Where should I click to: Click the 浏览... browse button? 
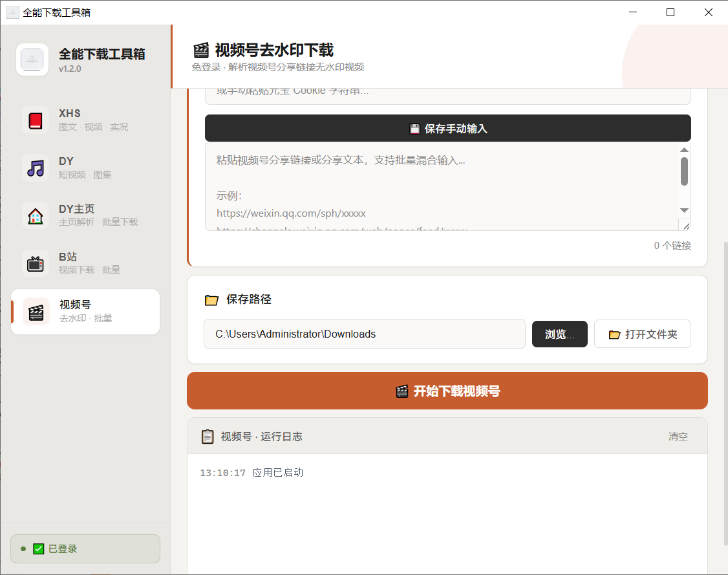(x=559, y=334)
